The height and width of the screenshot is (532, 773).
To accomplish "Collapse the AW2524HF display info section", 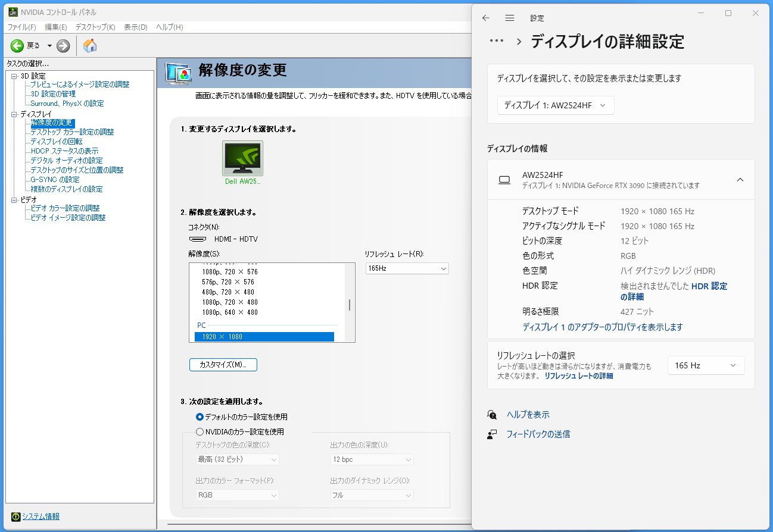I will pos(740,180).
